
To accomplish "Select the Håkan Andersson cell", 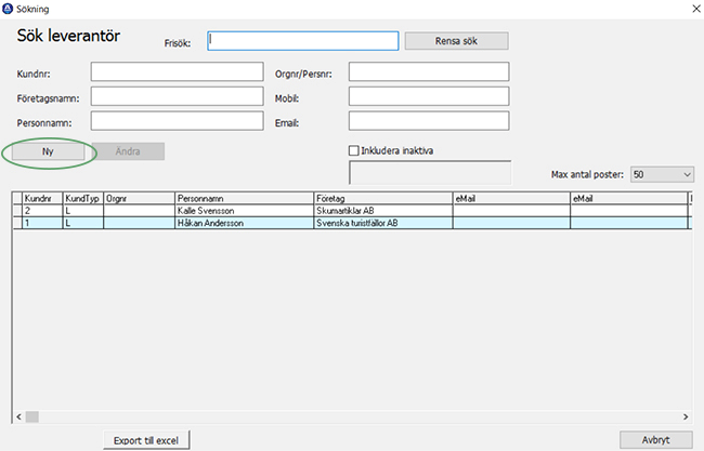I will [x=244, y=223].
